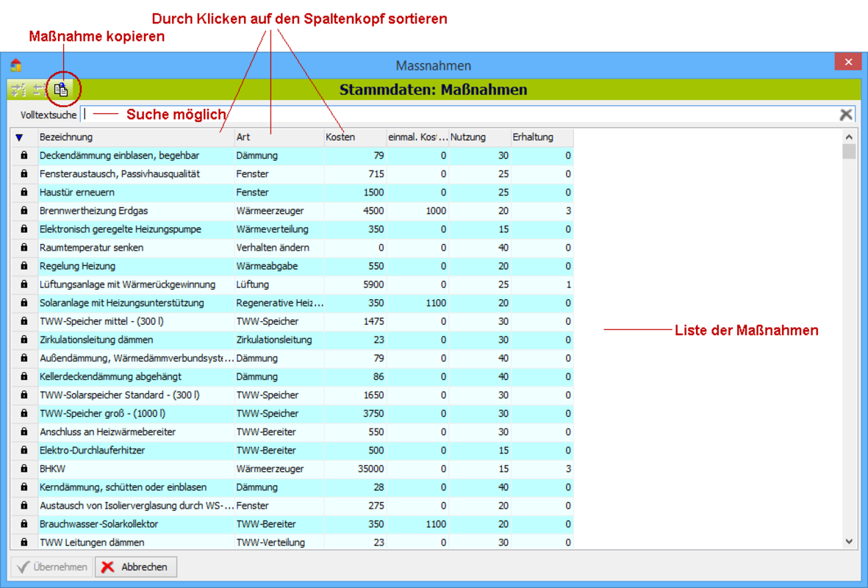The height and width of the screenshot is (588, 868).
Task: Close the Massnahmen window
Action: tap(848, 62)
